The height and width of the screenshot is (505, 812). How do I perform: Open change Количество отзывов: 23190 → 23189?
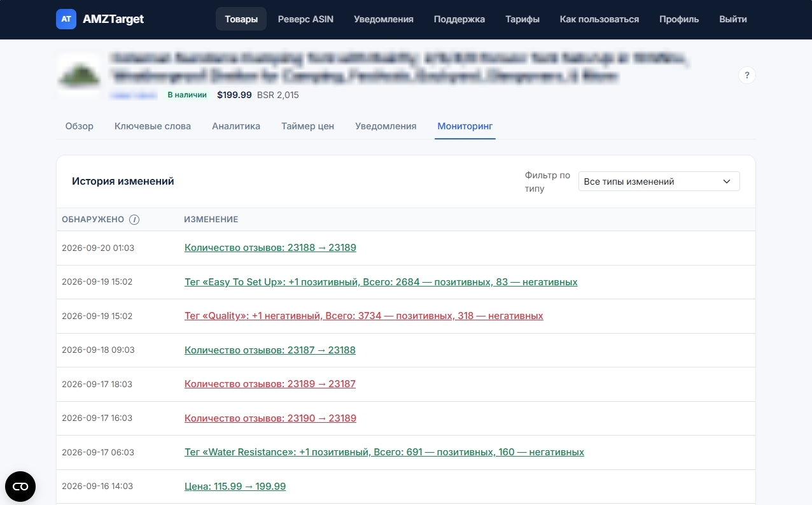[270, 418]
